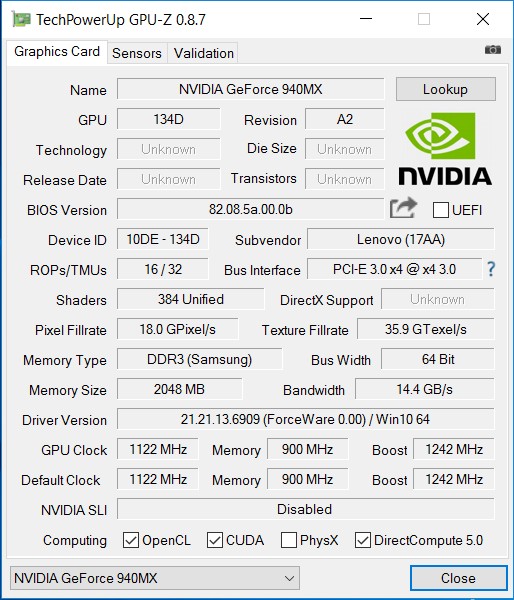Click the Bus Interface question mark
The image size is (514, 600).
(491, 269)
